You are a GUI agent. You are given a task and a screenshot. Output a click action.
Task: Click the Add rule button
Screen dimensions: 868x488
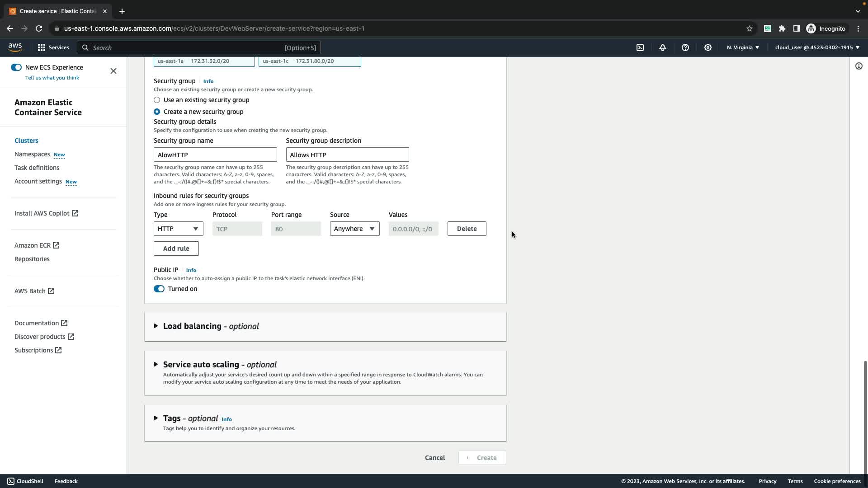tap(176, 249)
